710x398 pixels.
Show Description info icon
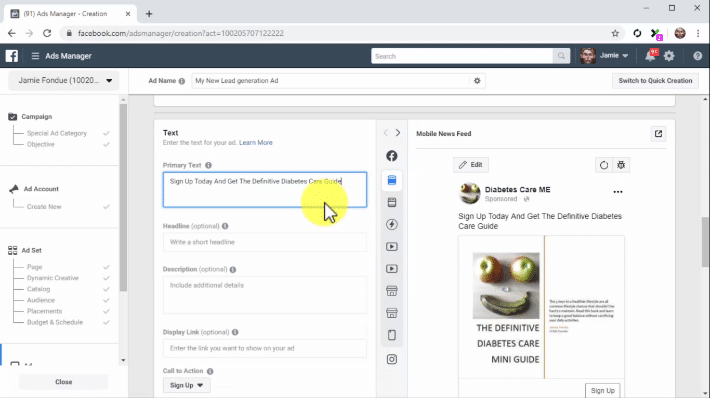(233, 269)
